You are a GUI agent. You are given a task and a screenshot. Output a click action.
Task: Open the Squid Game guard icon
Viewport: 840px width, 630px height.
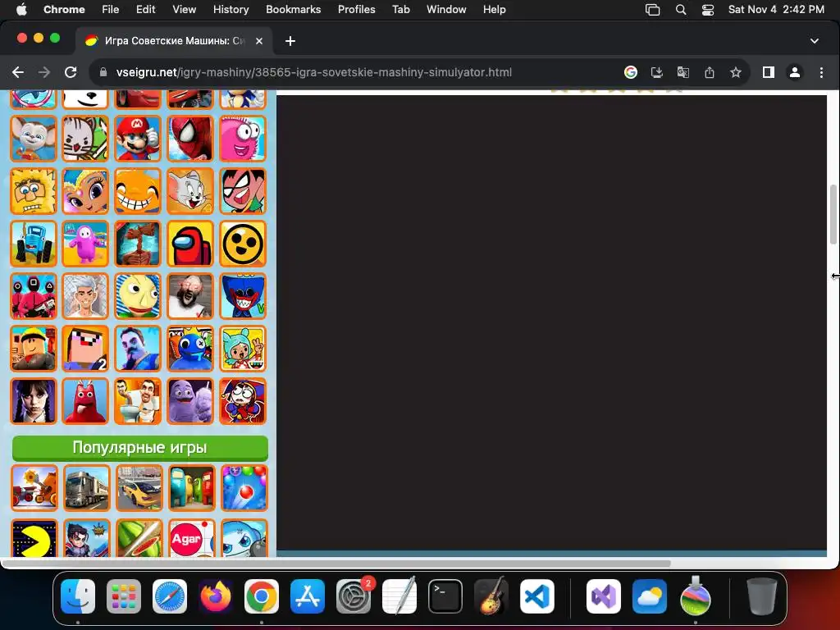pyautogui.click(x=33, y=296)
